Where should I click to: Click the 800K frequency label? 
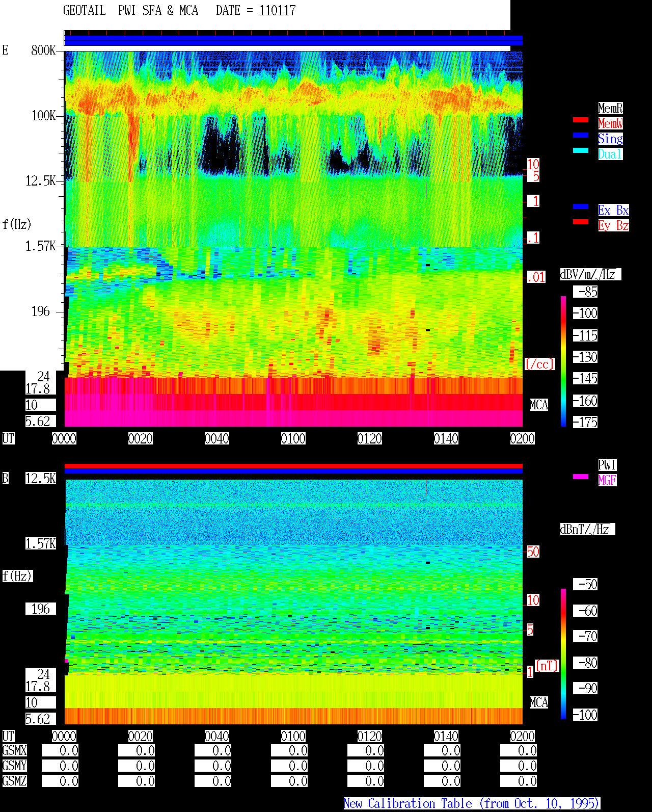pos(44,50)
